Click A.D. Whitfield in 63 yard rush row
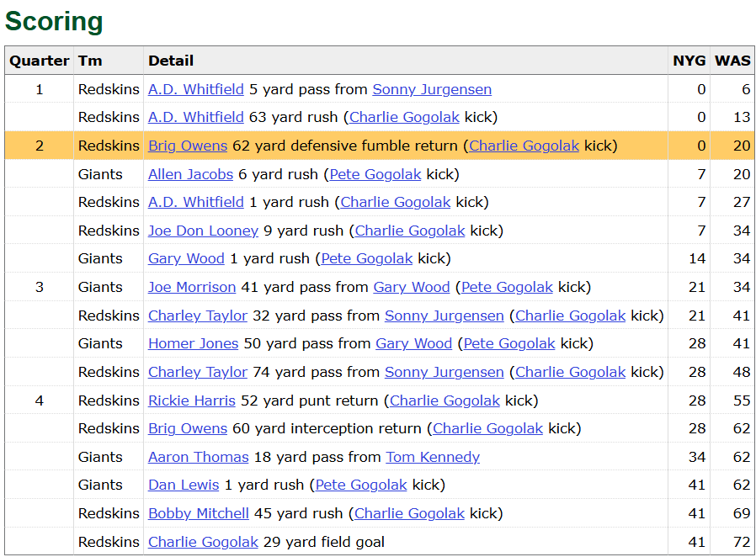The height and width of the screenshot is (557, 756). coord(196,117)
